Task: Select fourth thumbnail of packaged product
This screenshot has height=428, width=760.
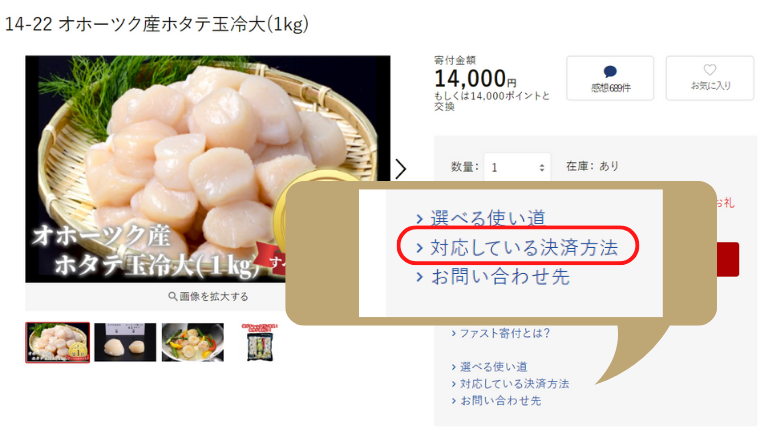Action: 260,343
